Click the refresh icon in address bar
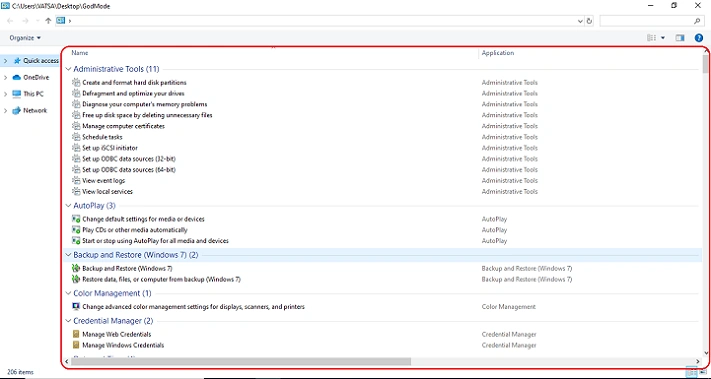This screenshot has width=711, height=379. tap(589, 21)
